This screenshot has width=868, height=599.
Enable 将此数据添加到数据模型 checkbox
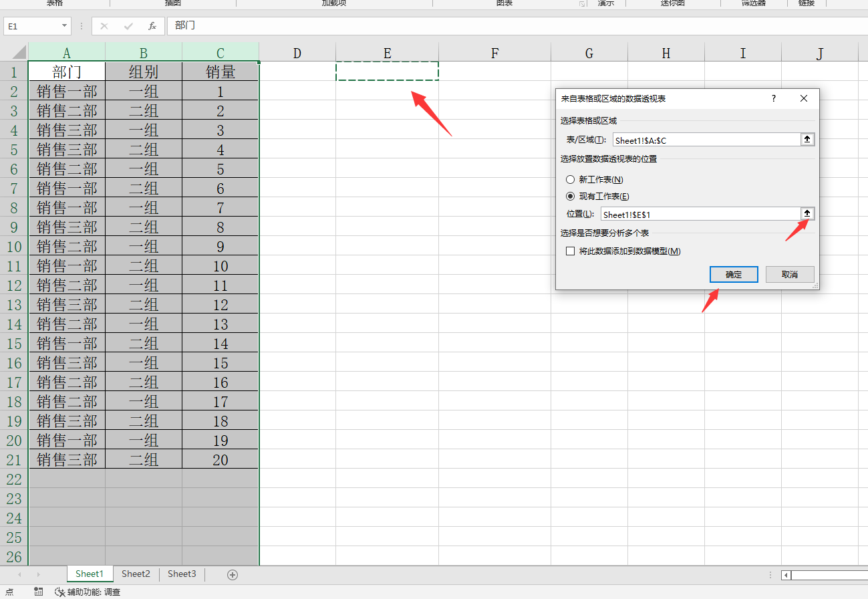[x=570, y=251]
